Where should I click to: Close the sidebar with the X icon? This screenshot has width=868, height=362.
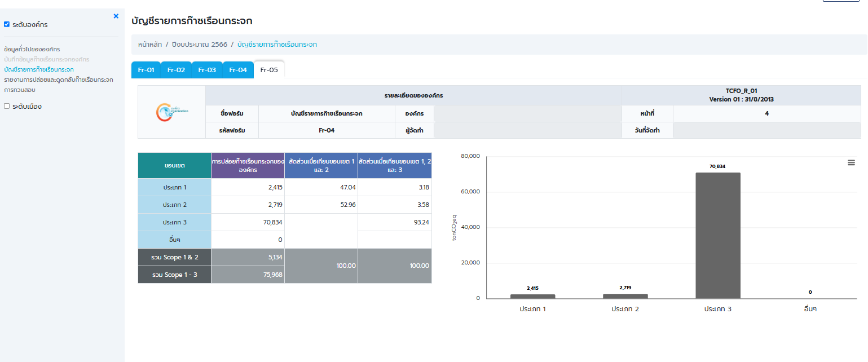coord(116,16)
